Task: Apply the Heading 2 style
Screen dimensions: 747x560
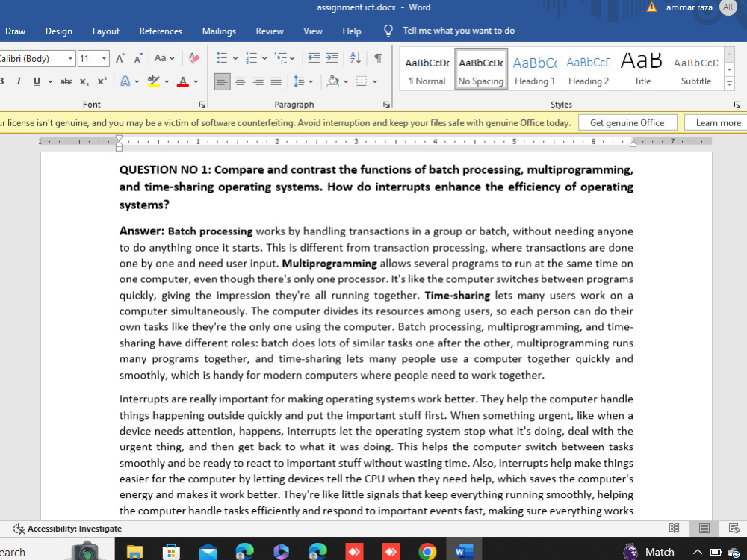Action: [x=589, y=70]
